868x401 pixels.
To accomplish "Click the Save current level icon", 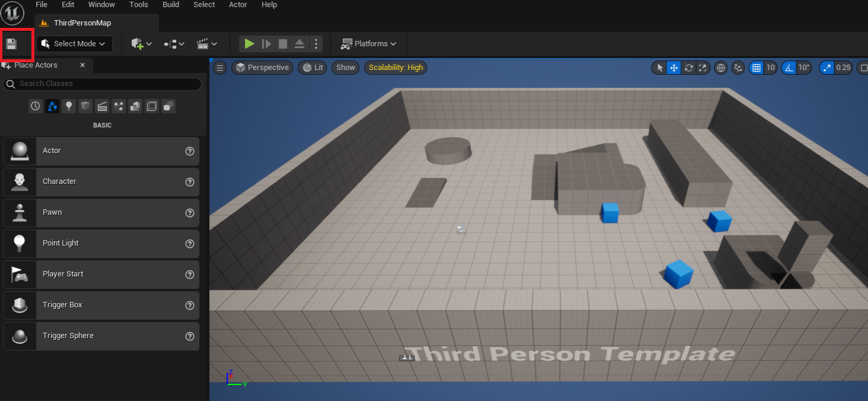I will 11,44.
